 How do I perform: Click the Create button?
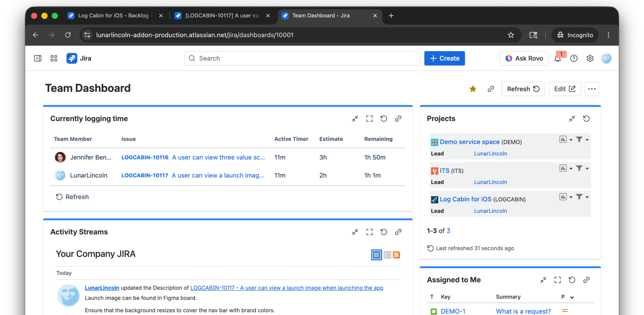[444, 58]
